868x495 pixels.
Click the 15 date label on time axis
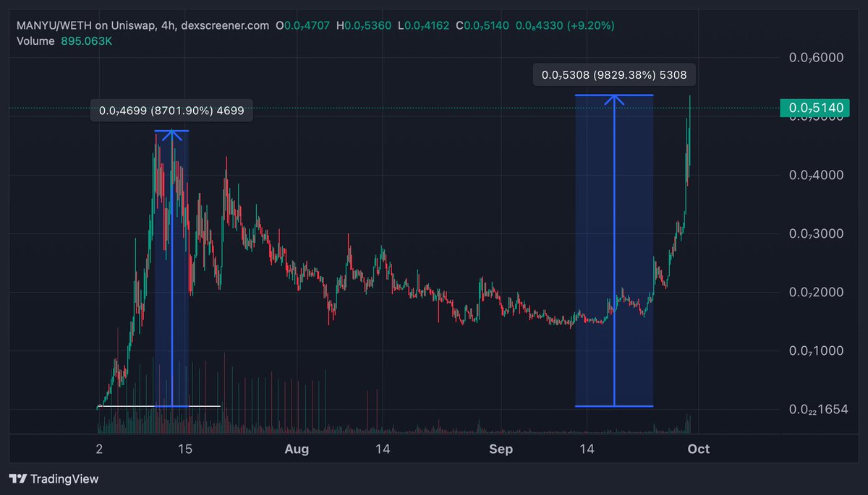[x=185, y=449]
